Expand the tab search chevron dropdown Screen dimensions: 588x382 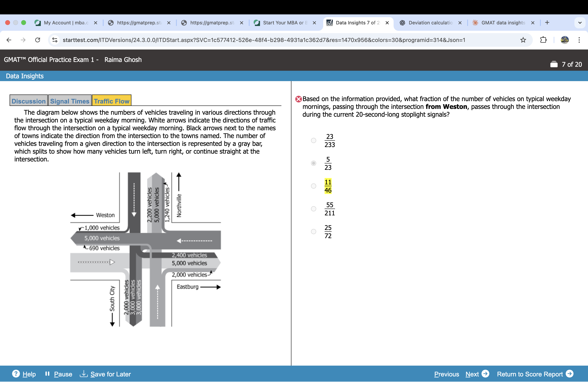click(580, 23)
